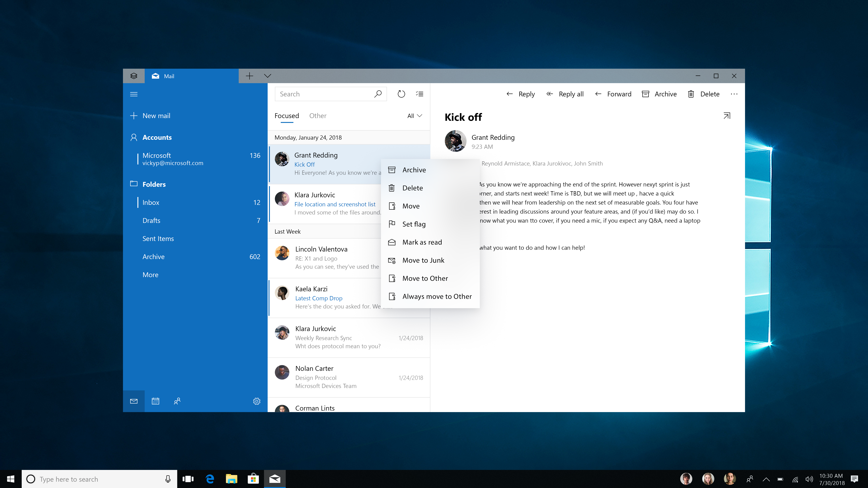Expand the title bar tab chevron
The width and height of the screenshot is (868, 488).
(x=267, y=76)
